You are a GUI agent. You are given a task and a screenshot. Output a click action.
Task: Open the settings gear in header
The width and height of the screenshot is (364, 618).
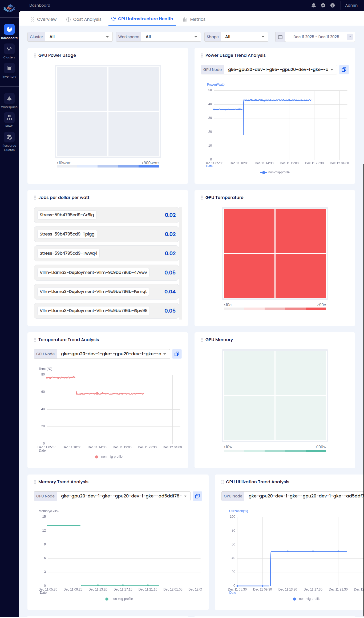[323, 5]
